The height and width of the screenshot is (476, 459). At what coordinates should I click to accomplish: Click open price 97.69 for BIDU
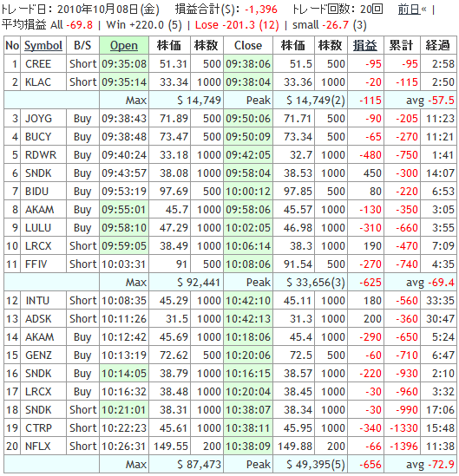[174, 192]
